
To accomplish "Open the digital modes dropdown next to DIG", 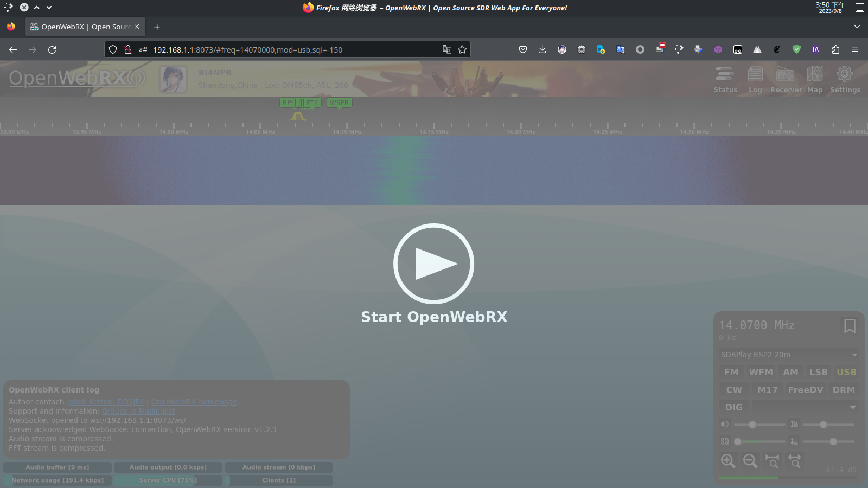I will (x=805, y=407).
